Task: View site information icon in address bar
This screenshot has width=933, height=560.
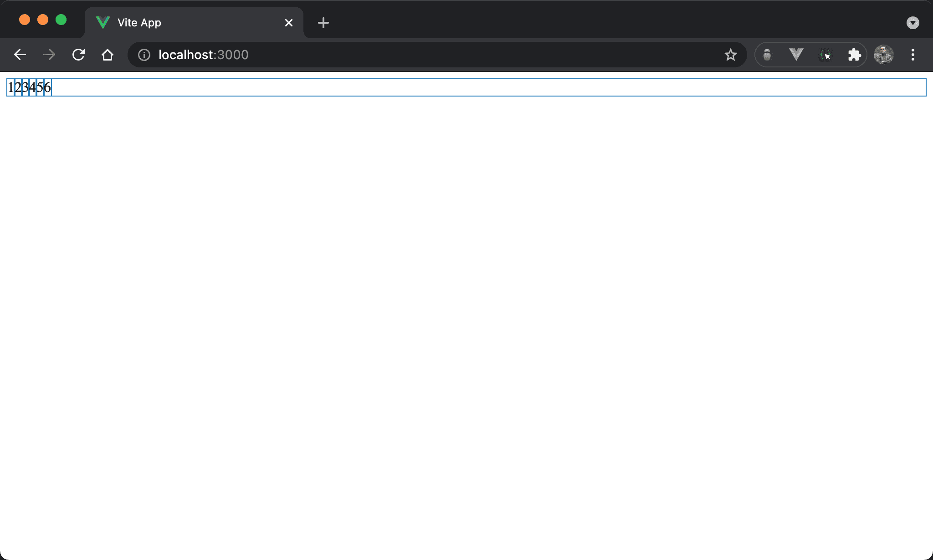Action: coord(144,55)
